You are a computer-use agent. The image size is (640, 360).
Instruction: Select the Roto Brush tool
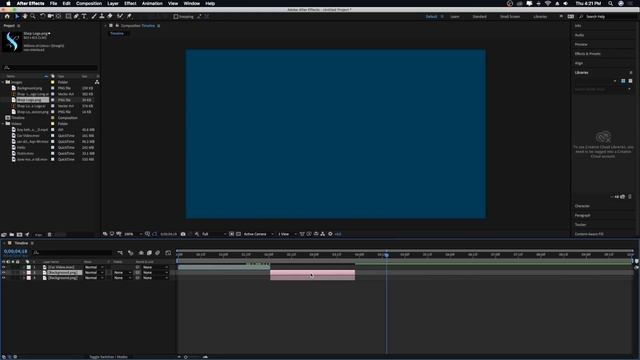pos(120,16)
